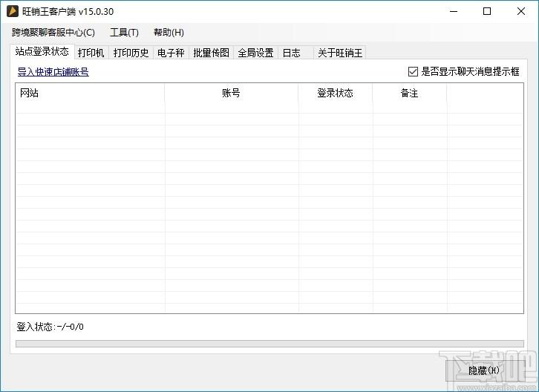
Task: Open the 关于旺销王 tab
Action: pos(339,53)
